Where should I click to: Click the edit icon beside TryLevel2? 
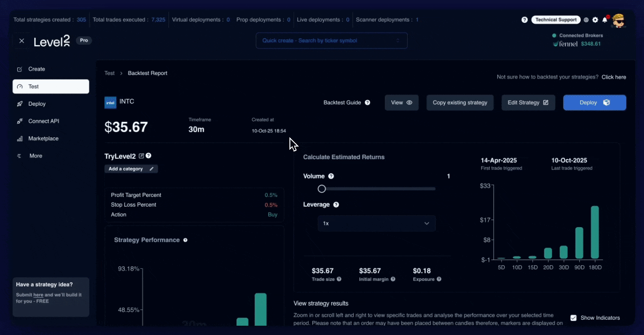tap(141, 156)
